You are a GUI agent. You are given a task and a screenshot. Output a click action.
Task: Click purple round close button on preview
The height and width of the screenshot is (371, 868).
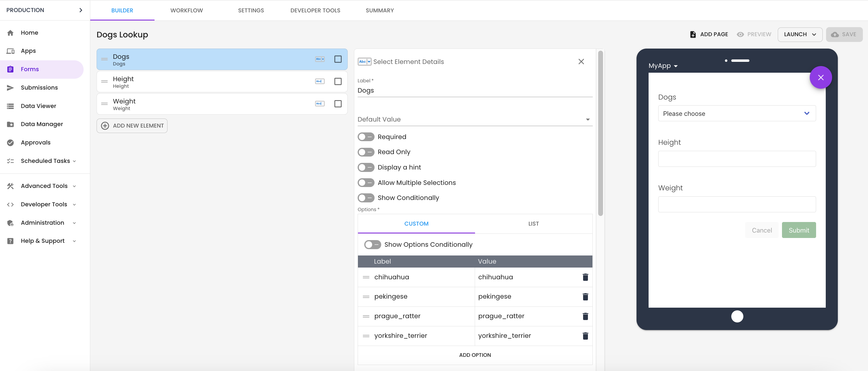click(x=821, y=78)
